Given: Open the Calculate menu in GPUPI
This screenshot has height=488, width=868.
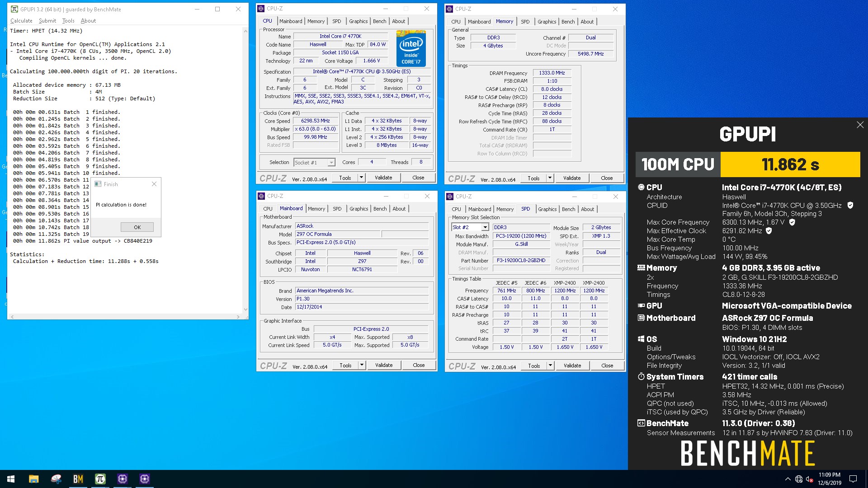Looking at the screenshot, I should pos(21,21).
